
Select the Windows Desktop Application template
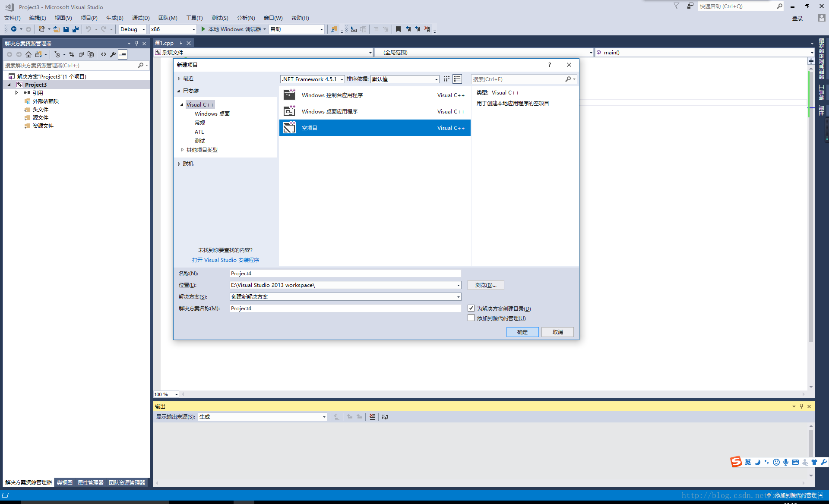click(x=375, y=111)
